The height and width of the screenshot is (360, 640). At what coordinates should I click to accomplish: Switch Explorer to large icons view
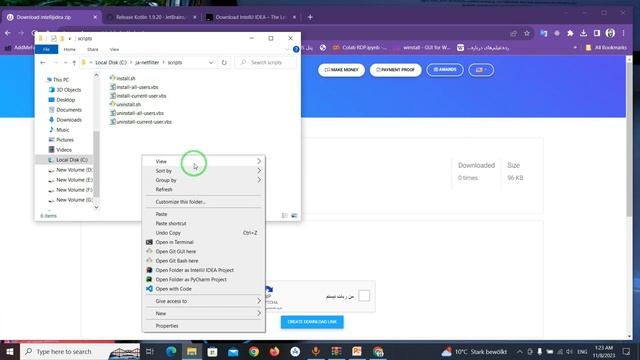pyautogui.click(x=294, y=216)
